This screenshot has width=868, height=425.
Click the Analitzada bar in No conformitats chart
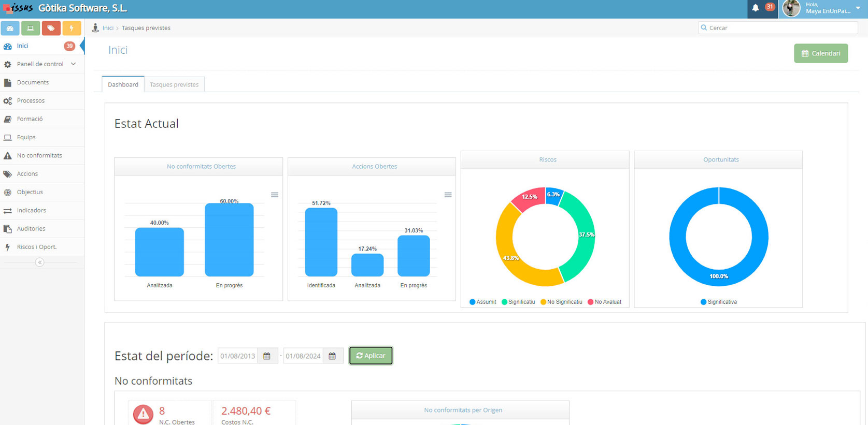[160, 252]
